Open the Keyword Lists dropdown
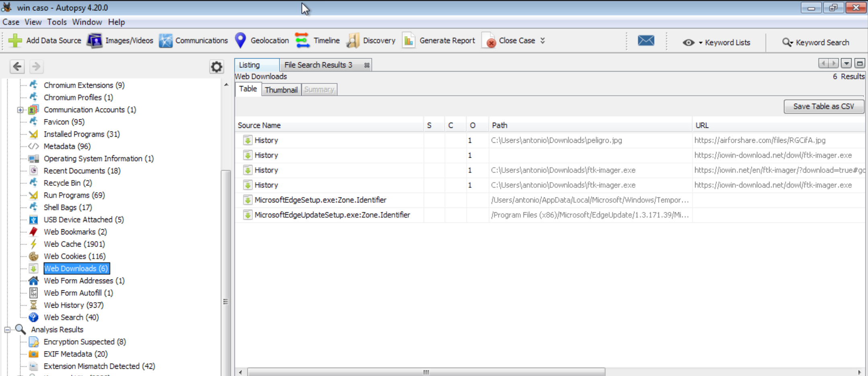The width and height of the screenshot is (868, 376). pyautogui.click(x=718, y=43)
